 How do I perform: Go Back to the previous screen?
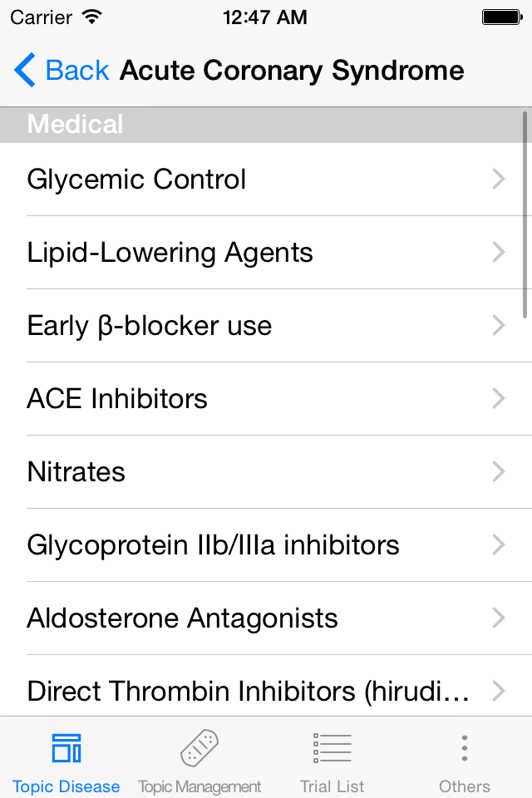tap(62, 70)
